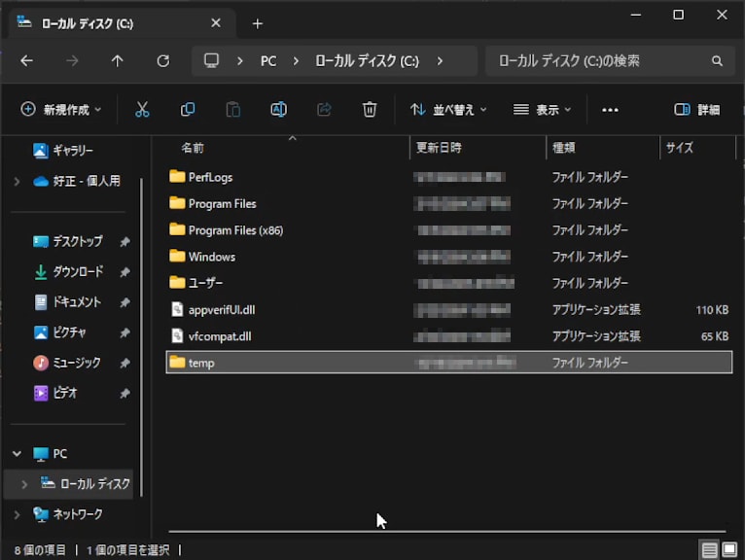Click the Rename icon in toolbar
The width and height of the screenshot is (745, 560).
278,110
